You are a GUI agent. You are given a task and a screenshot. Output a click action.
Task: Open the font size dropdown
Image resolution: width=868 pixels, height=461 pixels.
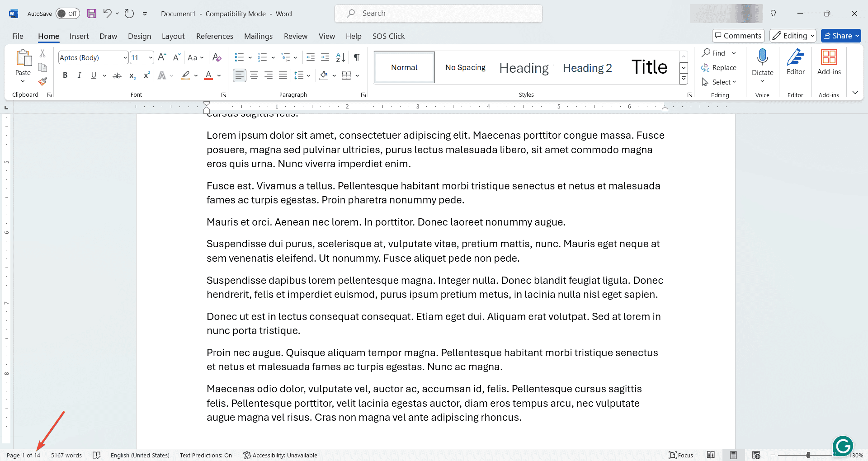(151, 57)
